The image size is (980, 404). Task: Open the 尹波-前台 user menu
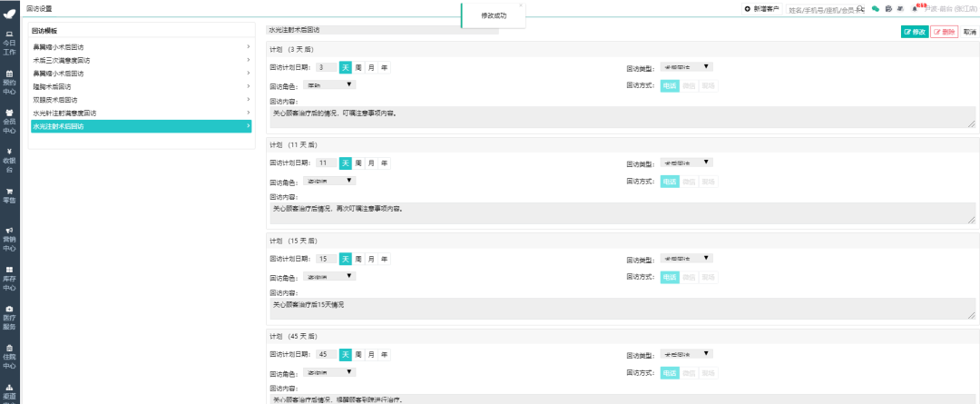point(951,9)
